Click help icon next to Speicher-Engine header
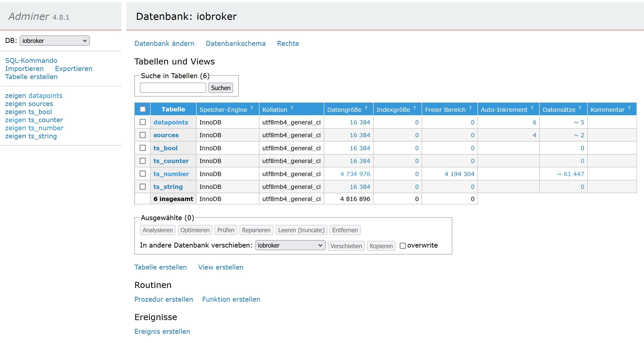Screen dimensions: 644x343 252,108
